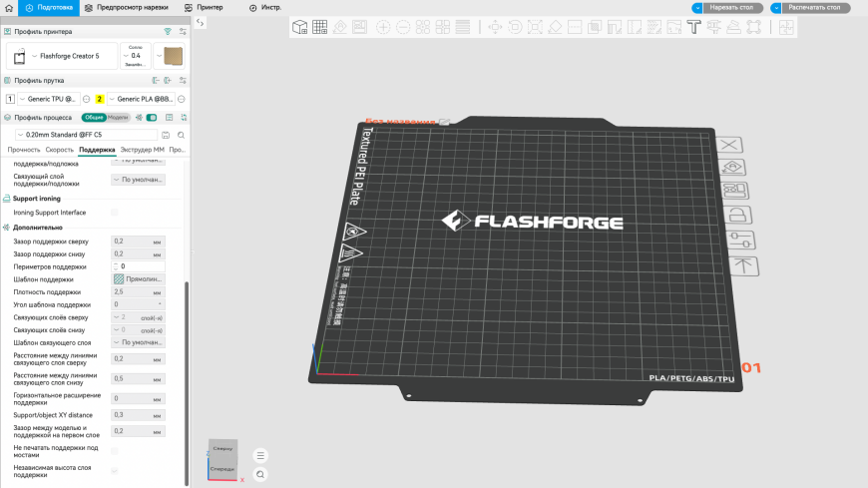Viewport: 868px width, 488px height.
Task: Search process settings with magnifier icon
Action: (181, 135)
